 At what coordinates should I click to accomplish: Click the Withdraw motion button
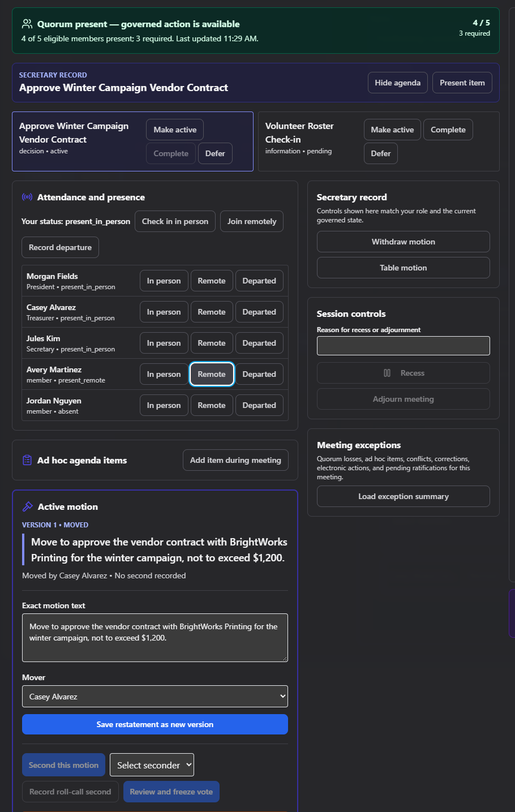point(404,242)
